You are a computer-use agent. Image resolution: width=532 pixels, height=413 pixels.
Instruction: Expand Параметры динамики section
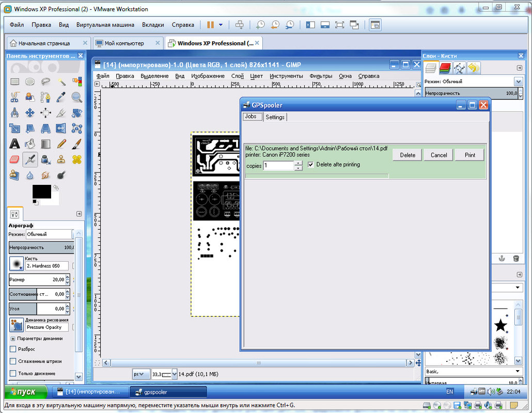pos(13,339)
